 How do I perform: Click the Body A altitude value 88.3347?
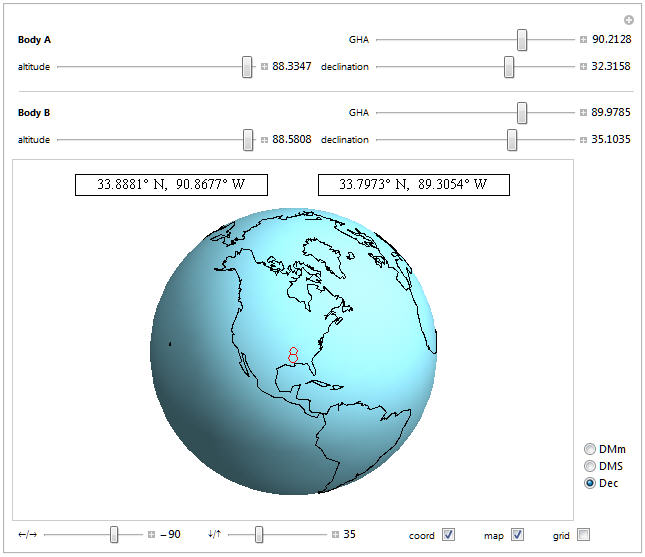click(292, 66)
